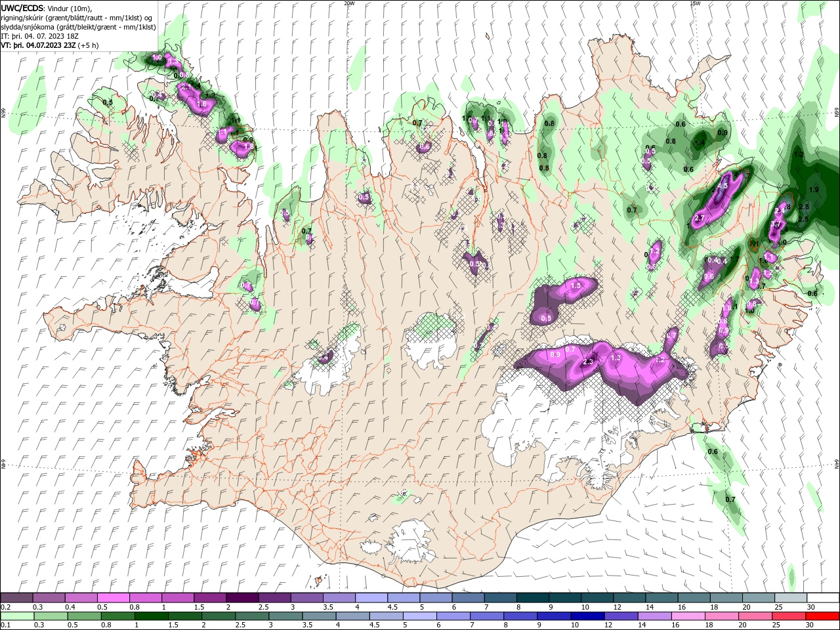Click the dark teal snow swatch labeled 8
This screenshot has width=840, height=630.
[x=532, y=598]
